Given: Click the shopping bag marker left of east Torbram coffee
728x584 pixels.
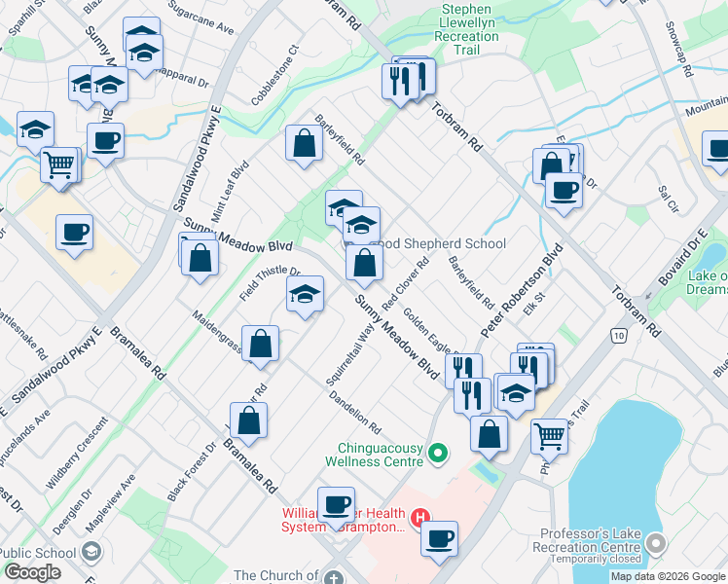Looking at the screenshot, I should click(x=549, y=165).
